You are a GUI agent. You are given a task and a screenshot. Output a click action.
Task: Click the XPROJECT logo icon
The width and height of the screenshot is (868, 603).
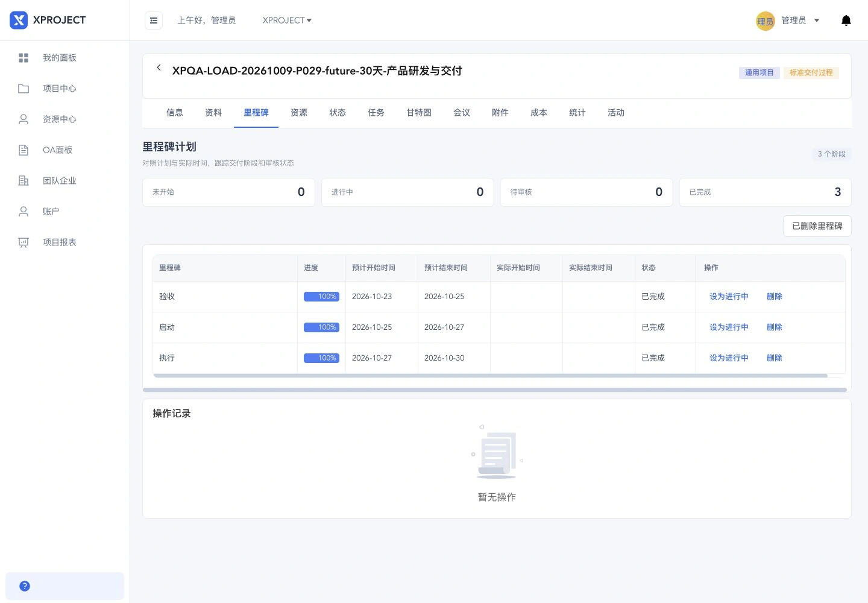19,20
